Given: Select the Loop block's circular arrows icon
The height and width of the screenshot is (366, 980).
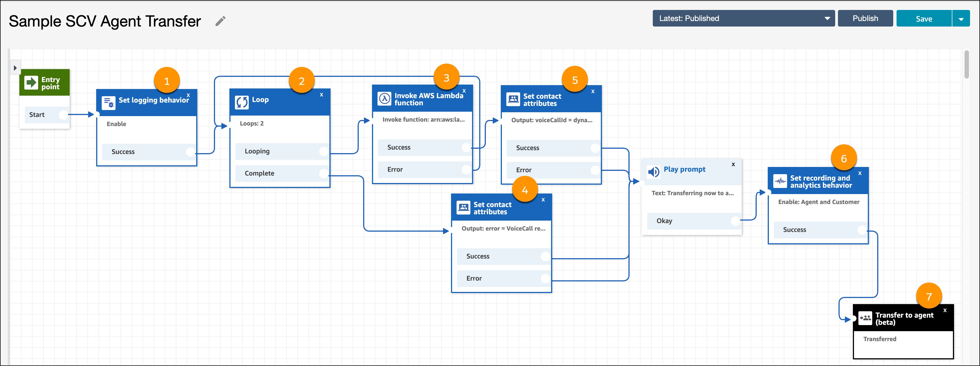Looking at the screenshot, I should click(x=242, y=102).
